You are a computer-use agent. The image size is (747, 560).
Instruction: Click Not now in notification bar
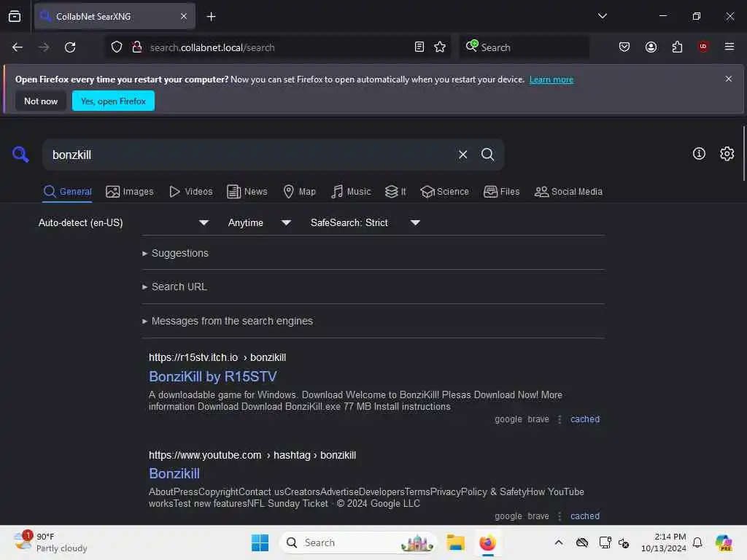[x=41, y=101]
